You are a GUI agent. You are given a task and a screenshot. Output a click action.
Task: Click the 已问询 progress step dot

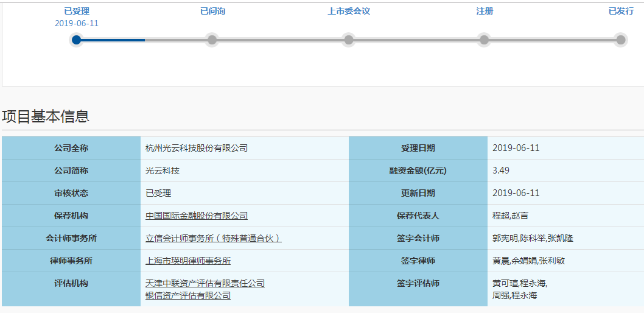click(212, 40)
